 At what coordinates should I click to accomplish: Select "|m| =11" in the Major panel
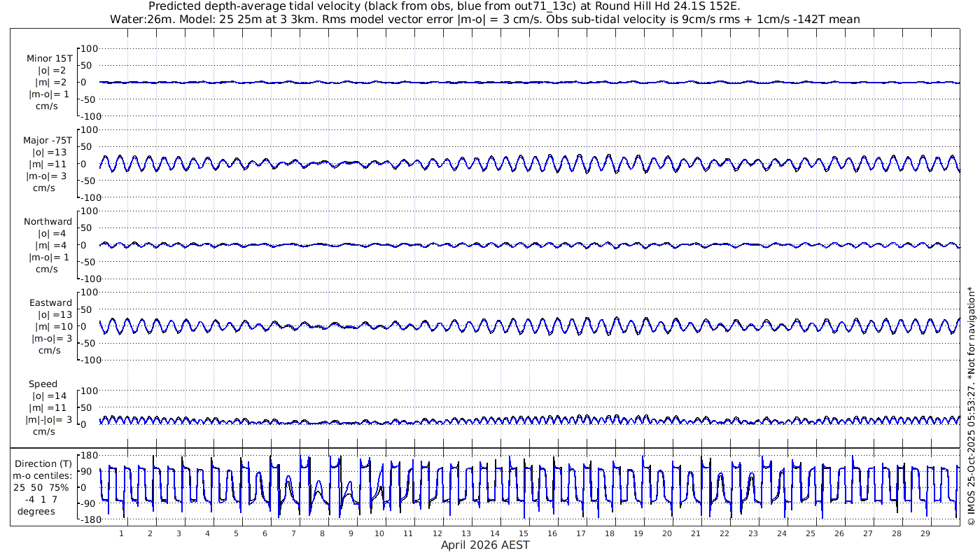click(x=49, y=164)
